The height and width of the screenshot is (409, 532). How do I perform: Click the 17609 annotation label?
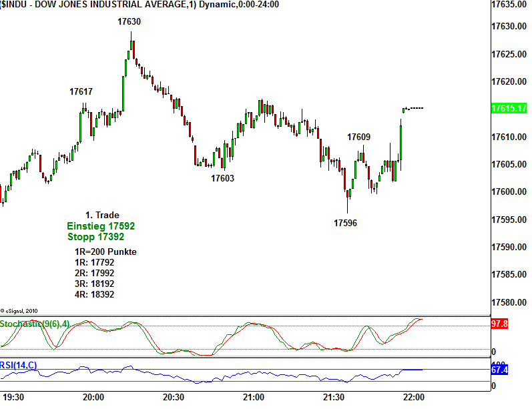358,137
